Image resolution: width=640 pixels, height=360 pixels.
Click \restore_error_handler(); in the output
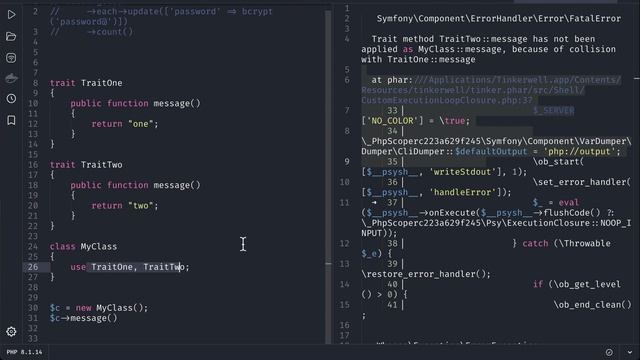click(426, 274)
